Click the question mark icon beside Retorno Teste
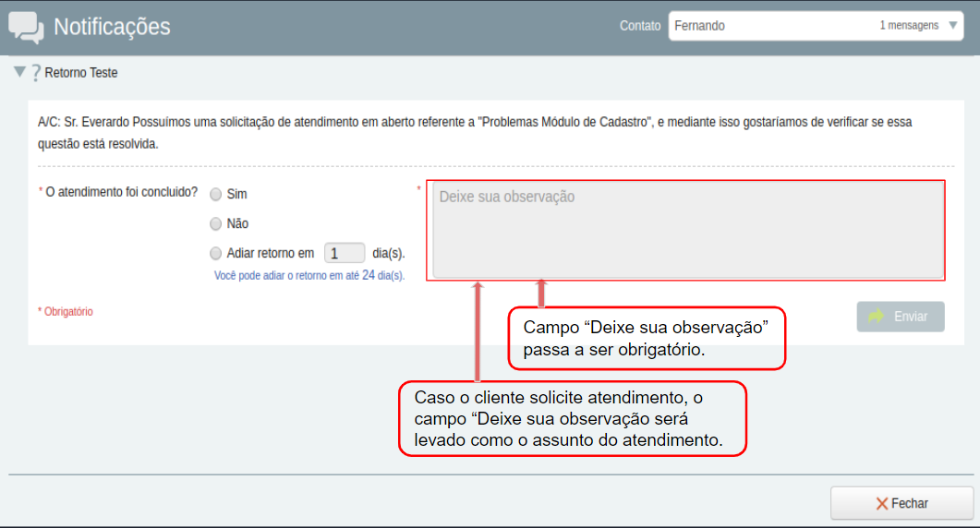Image resolution: width=980 pixels, height=528 pixels. click(x=36, y=73)
